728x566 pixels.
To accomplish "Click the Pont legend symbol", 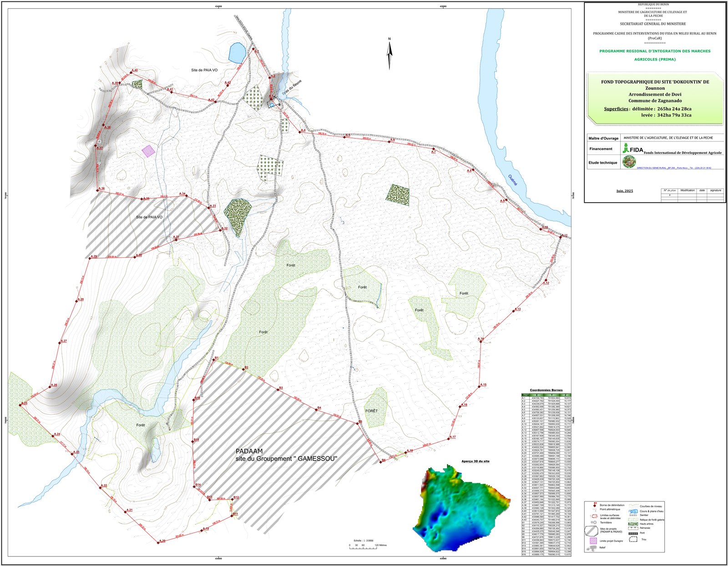I will click(x=633, y=533).
